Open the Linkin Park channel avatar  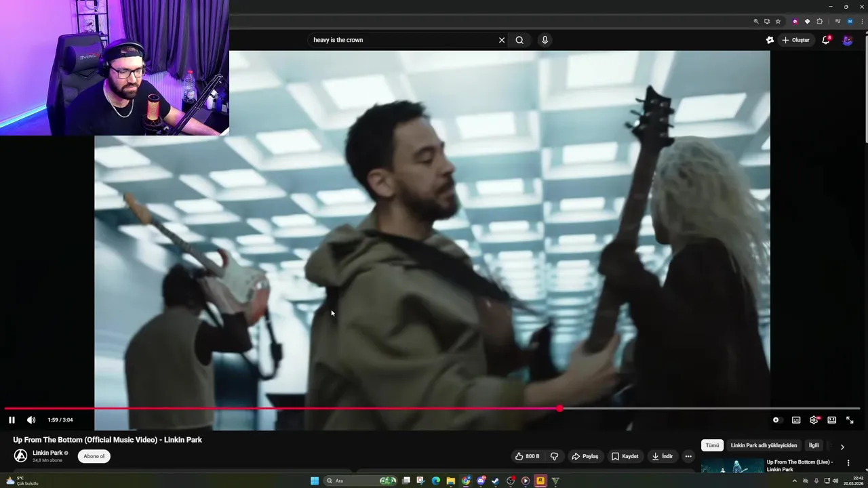(x=21, y=455)
